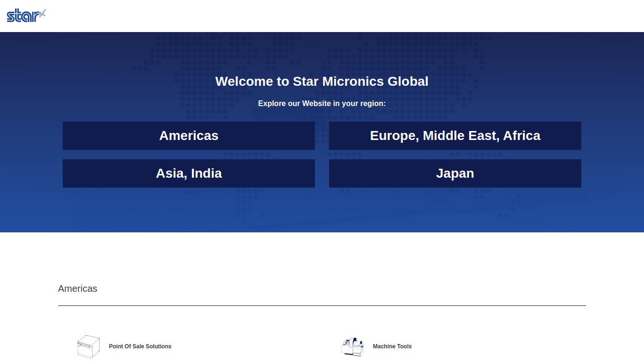Click the receipt printer icon
644x362 pixels.
pos(89,346)
